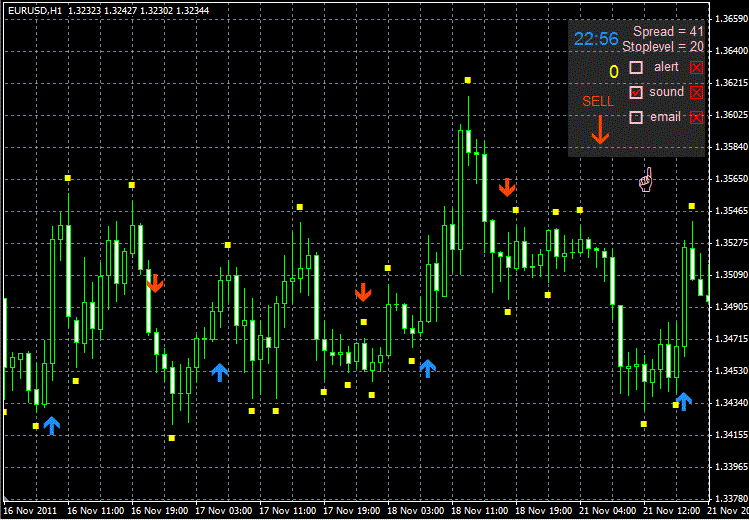749x520 pixels.
Task: Click the 17 Nov 19:00 time label
Action: click(x=353, y=510)
